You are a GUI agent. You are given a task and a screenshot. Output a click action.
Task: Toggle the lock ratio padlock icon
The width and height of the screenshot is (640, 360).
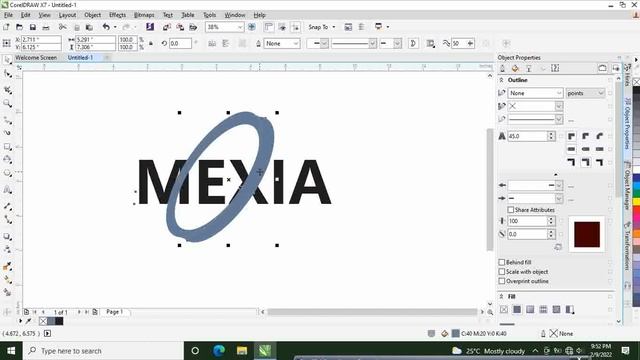point(151,43)
